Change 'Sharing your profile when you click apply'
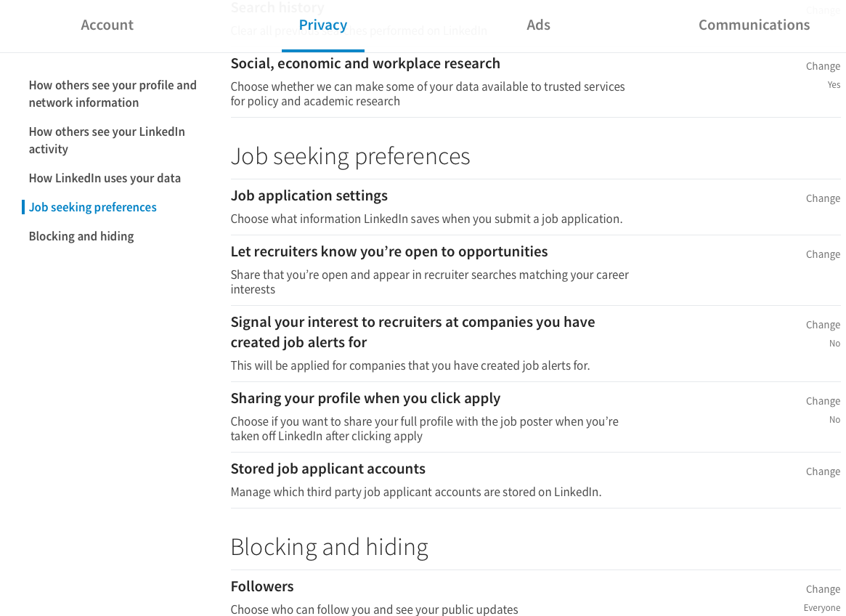 pyautogui.click(x=823, y=400)
